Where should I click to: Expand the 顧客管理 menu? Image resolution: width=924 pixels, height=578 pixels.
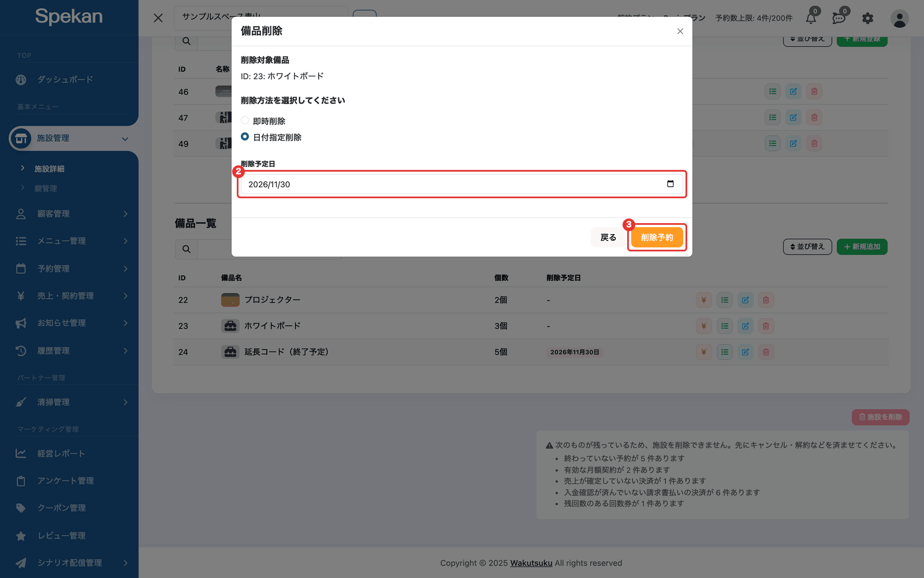pyautogui.click(x=69, y=214)
